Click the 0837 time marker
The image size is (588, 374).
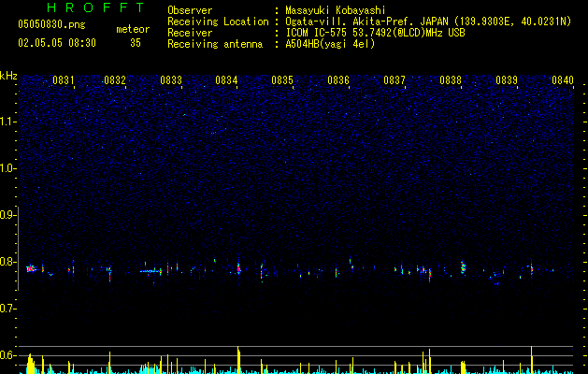[x=394, y=80]
